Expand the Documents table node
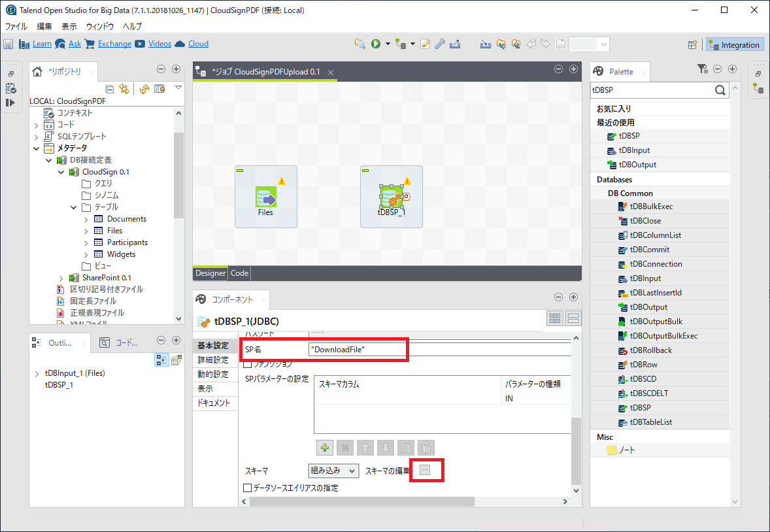The width and height of the screenshot is (770, 532). [86, 219]
